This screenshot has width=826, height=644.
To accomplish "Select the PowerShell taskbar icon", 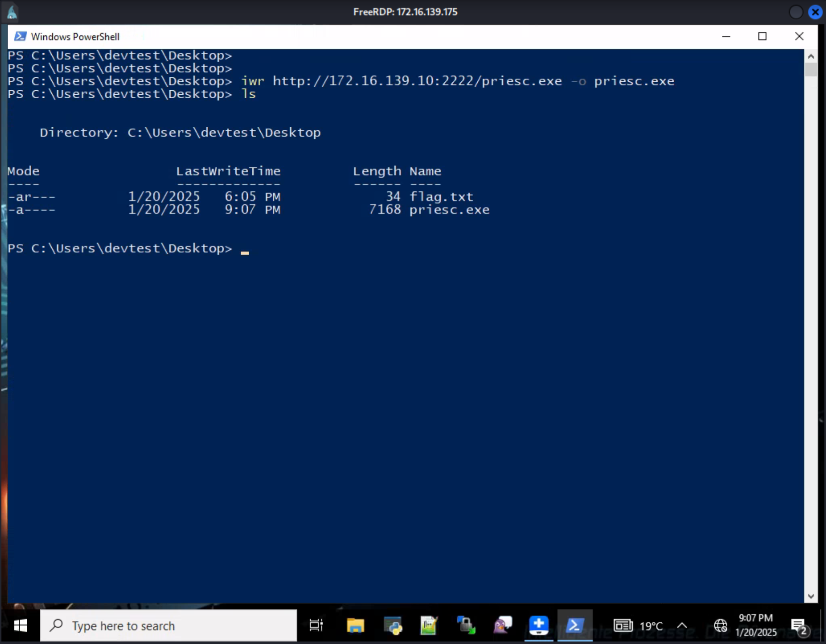I will (575, 626).
